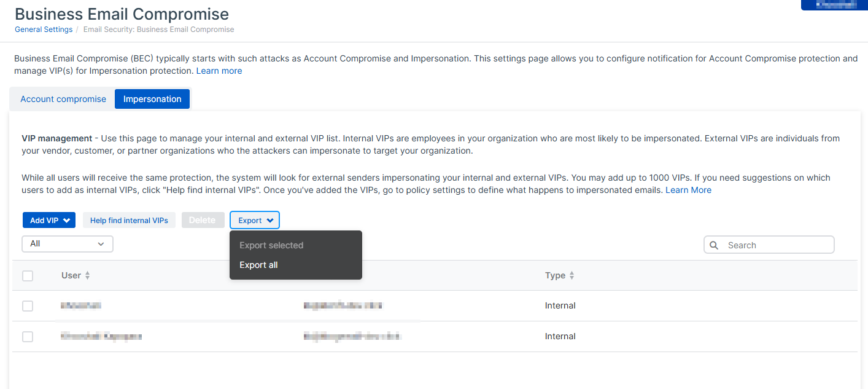Choose Export all from the menu

[258, 265]
